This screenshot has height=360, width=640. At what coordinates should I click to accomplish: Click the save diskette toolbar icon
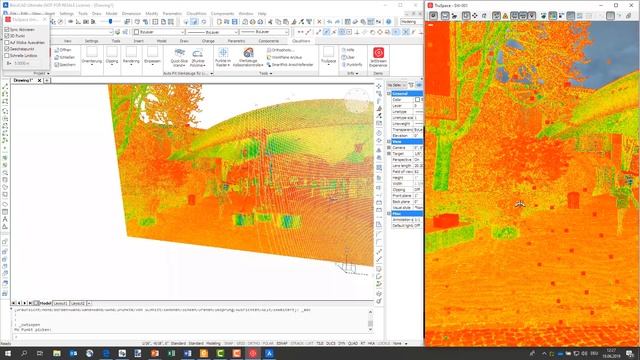click(x=235, y=22)
